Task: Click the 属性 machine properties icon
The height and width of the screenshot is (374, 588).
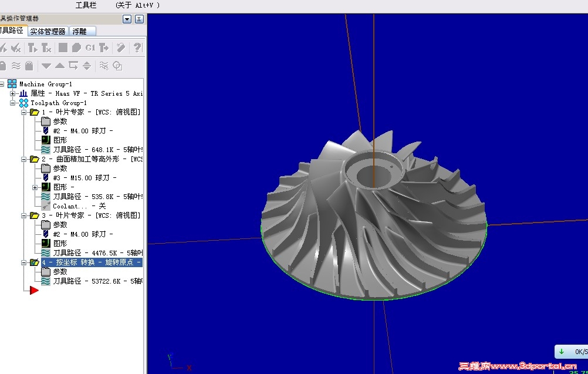Action: coord(23,93)
